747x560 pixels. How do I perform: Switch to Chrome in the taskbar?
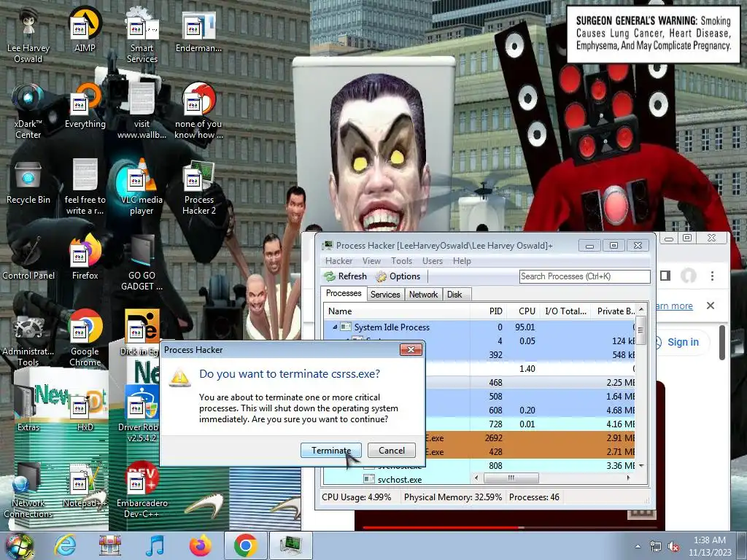coord(245,545)
